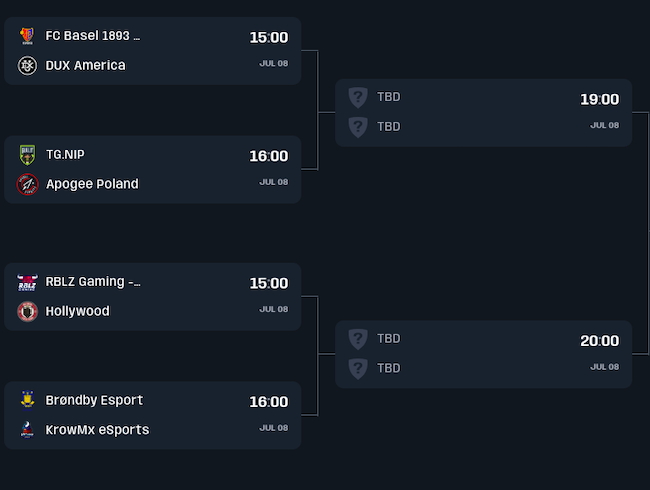Click the FC Basel 1893 team logo
The image size is (650, 490).
27,36
